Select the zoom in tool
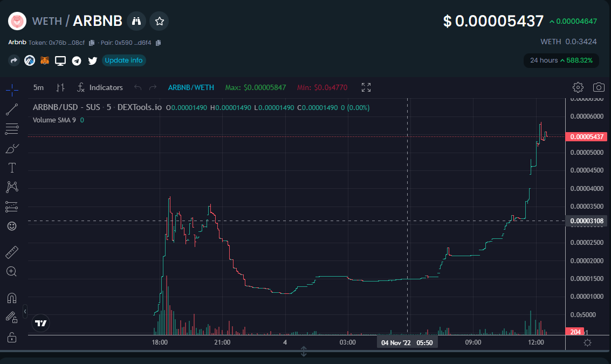 click(12, 272)
